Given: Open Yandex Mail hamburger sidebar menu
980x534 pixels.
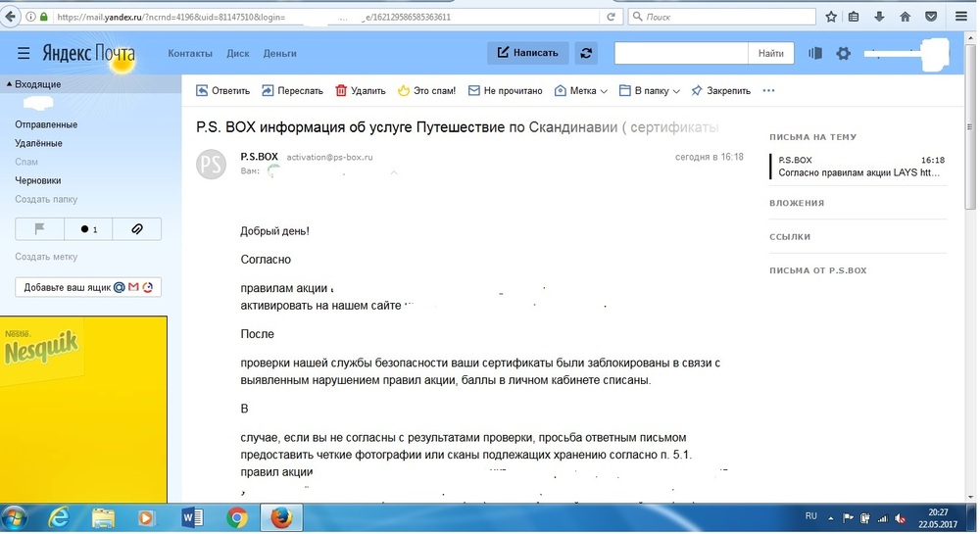Looking at the screenshot, I should pos(24,53).
